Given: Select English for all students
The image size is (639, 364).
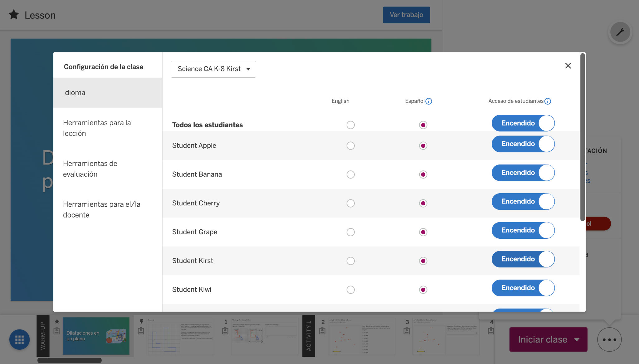Looking at the screenshot, I should [x=350, y=125].
